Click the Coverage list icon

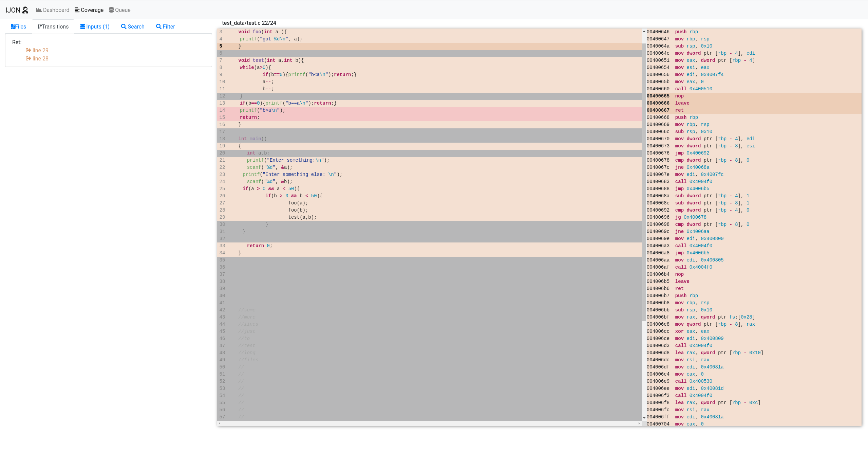pyautogui.click(x=77, y=10)
